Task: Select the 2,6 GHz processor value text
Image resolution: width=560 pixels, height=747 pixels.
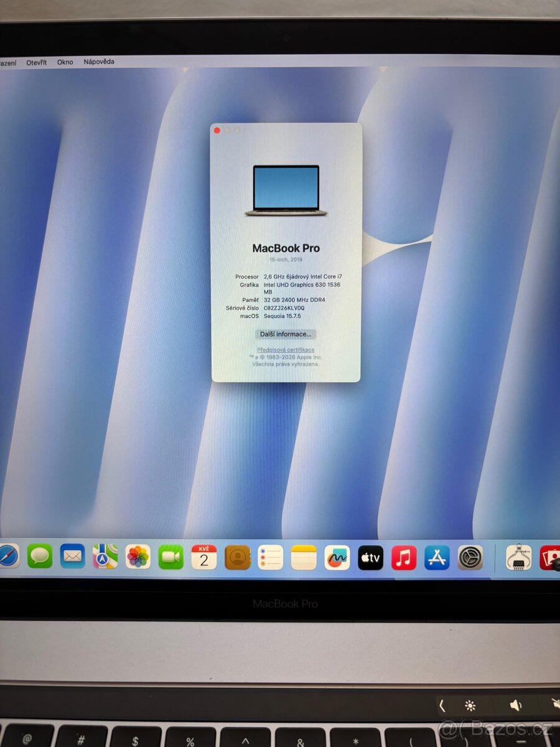Action: pyautogui.click(x=303, y=276)
